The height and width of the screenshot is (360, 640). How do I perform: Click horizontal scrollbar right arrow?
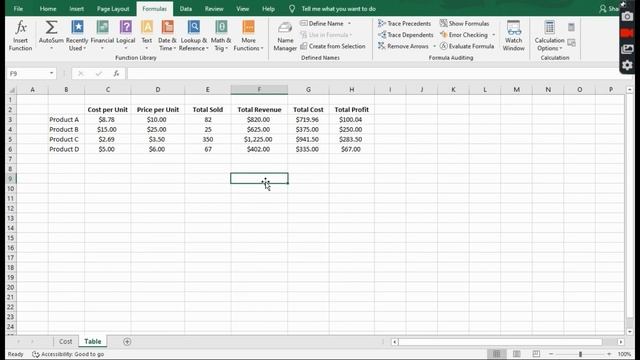[x=620, y=342]
